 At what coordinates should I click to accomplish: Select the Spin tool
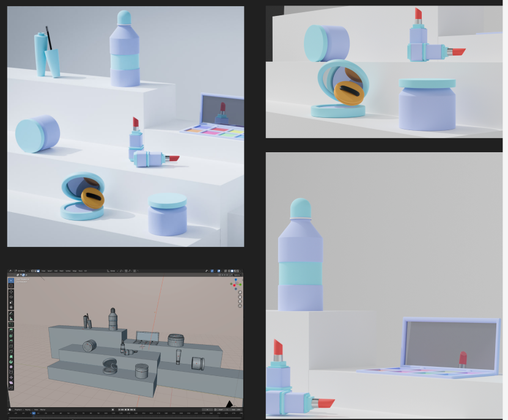pos(10,362)
